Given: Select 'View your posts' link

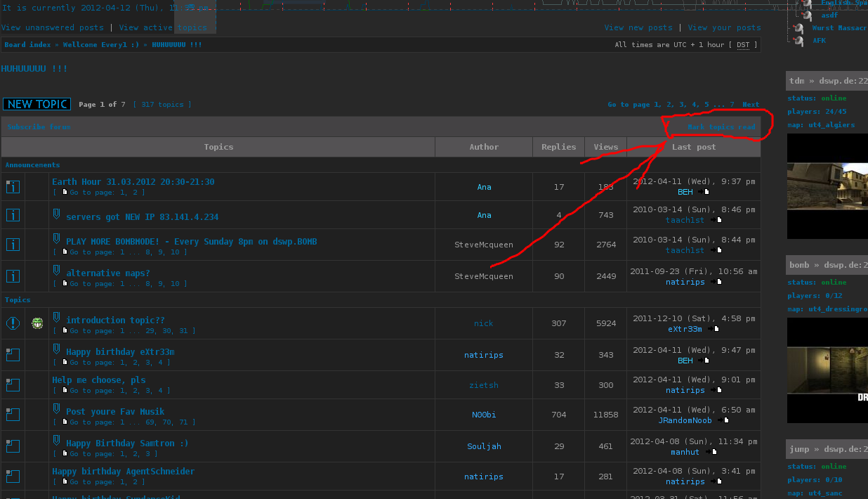Looking at the screenshot, I should click(x=724, y=27).
